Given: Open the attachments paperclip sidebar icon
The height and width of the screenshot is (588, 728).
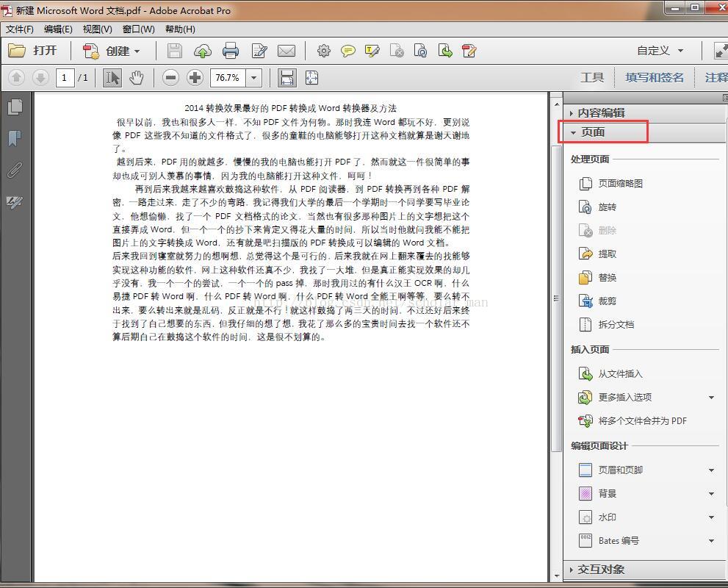Looking at the screenshot, I should click(15, 170).
